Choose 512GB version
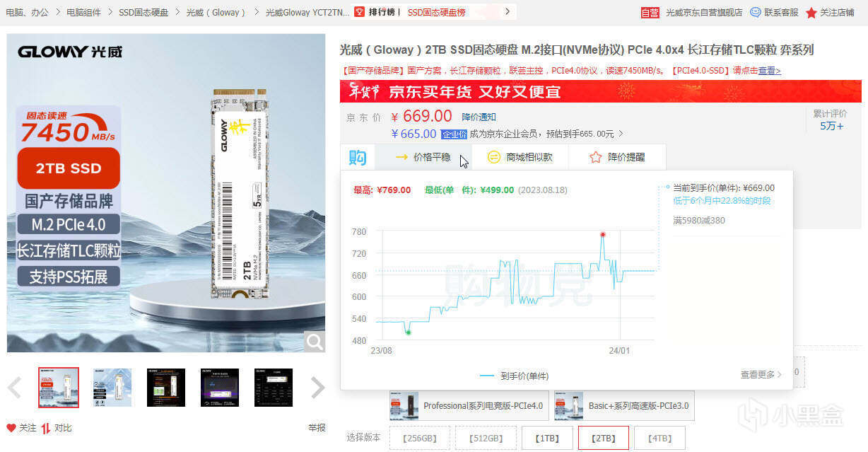 tap(485, 439)
